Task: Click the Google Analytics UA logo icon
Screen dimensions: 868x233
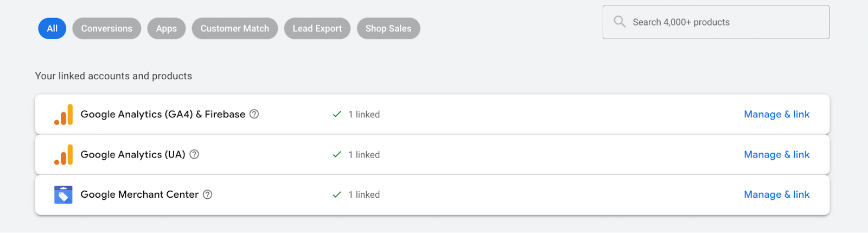Action: tap(63, 155)
